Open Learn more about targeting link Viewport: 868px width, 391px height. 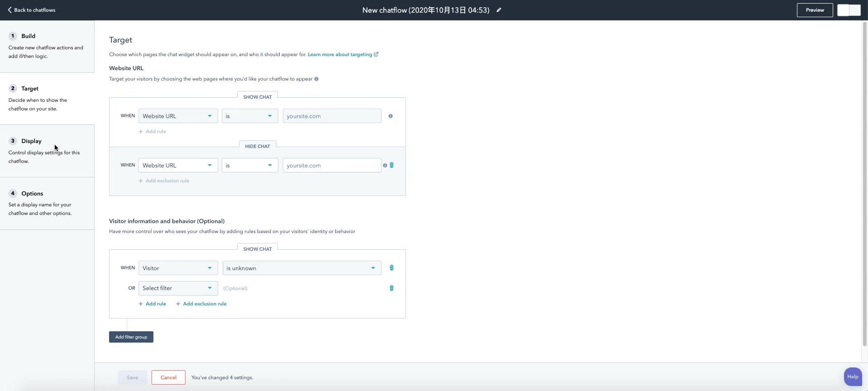(x=340, y=54)
